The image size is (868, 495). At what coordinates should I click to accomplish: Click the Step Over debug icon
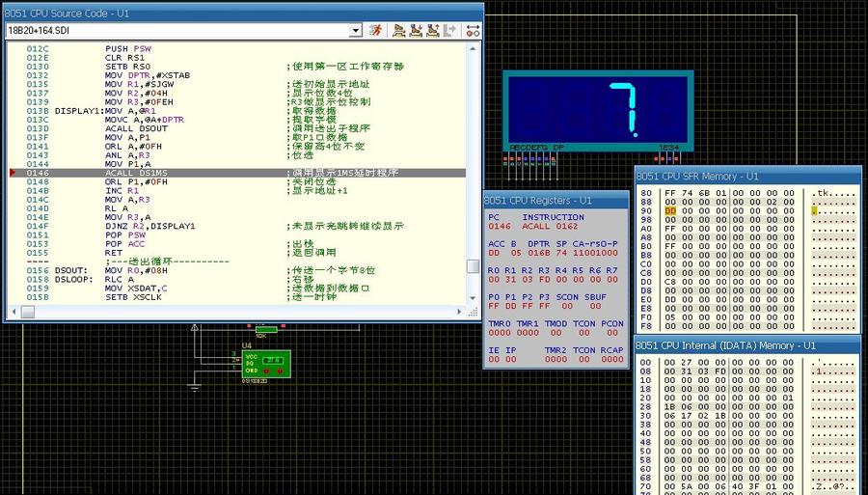(x=398, y=30)
